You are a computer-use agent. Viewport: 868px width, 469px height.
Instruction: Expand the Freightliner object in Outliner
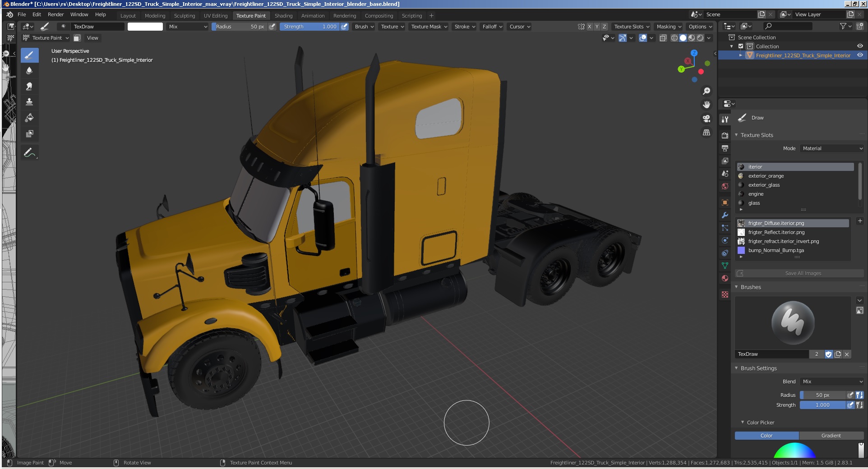[741, 55]
